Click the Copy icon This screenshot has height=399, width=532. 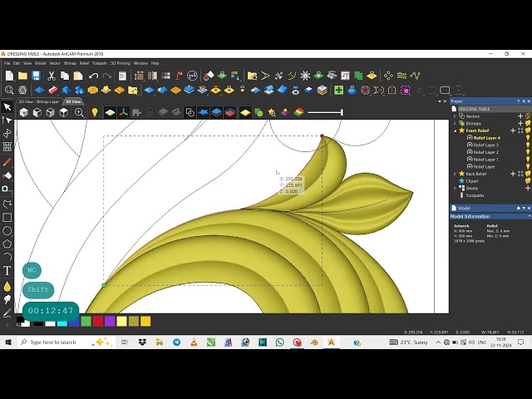[65, 76]
